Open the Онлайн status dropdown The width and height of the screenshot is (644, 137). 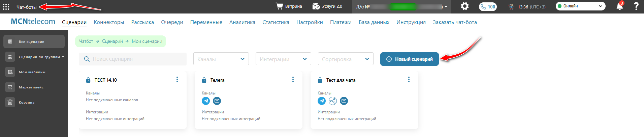pyautogui.click(x=580, y=6)
